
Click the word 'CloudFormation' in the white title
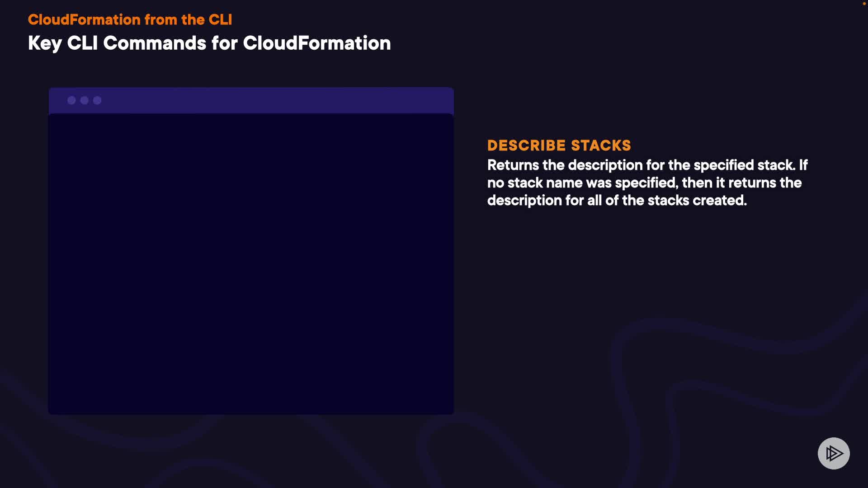(316, 43)
